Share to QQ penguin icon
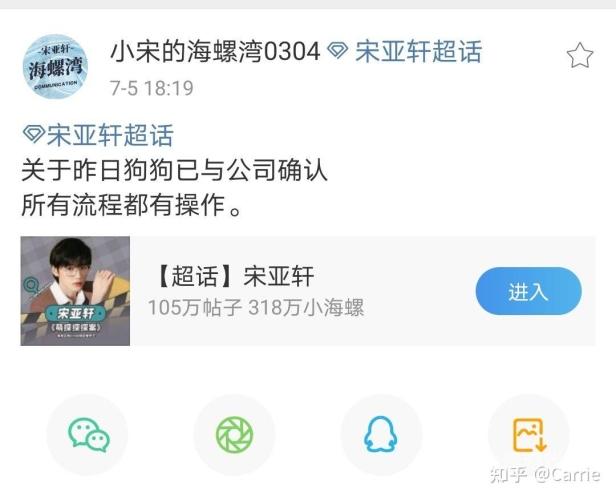 [381, 435]
